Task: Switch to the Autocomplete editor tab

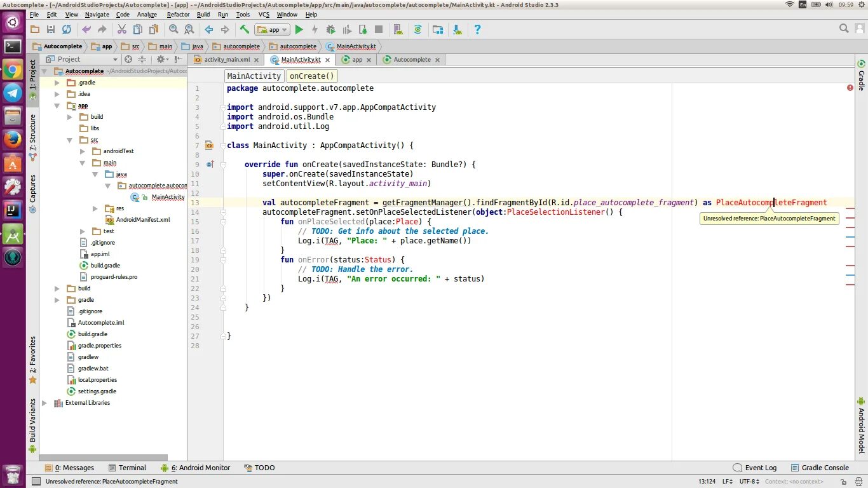Action: click(x=412, y=59)
